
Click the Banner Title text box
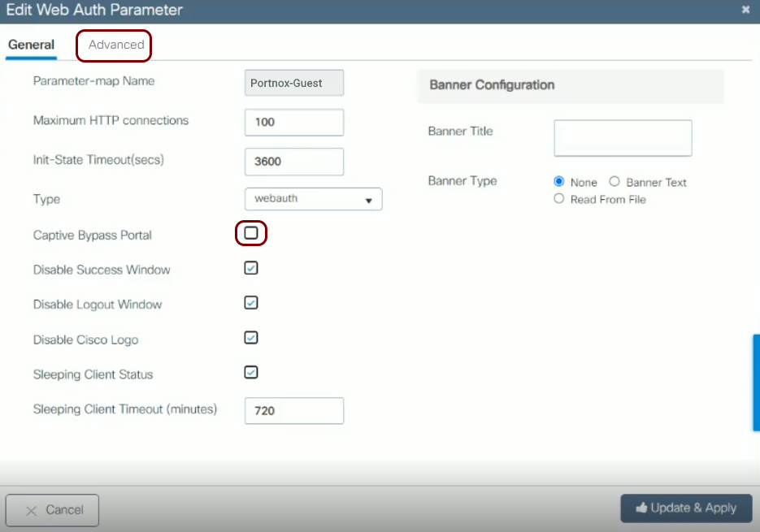point(622,138)
